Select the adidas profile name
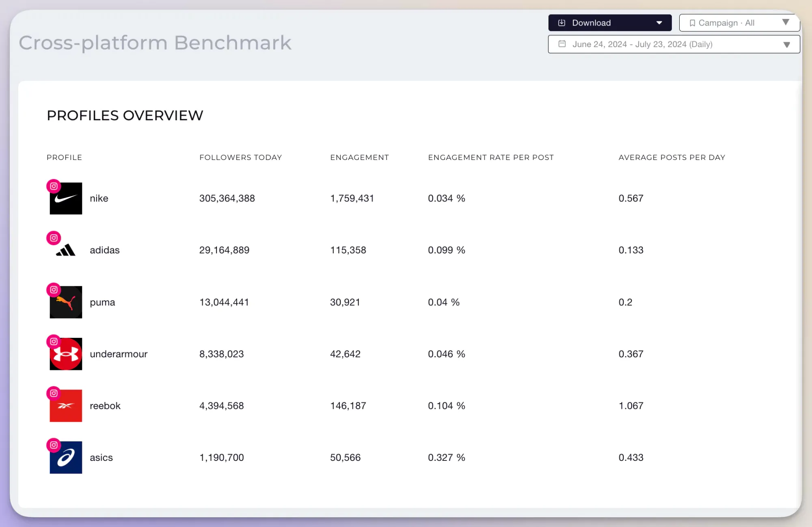 pos(105,250)
